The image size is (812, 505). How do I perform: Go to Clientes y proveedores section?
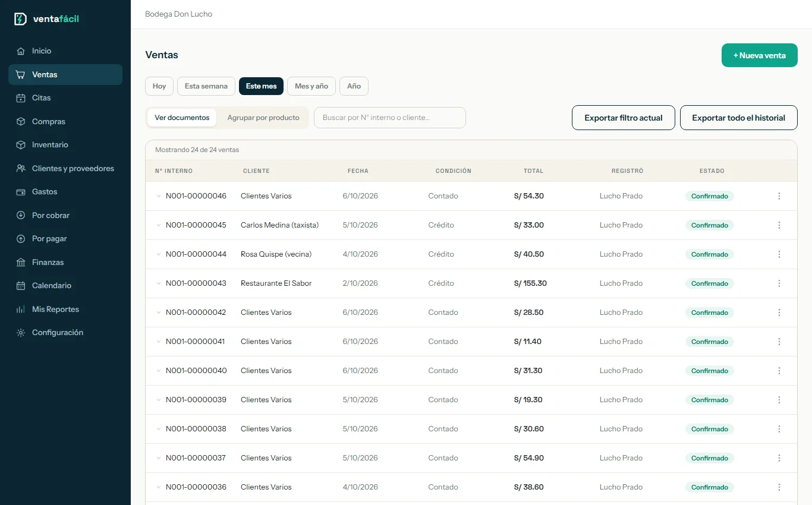pyautogui.click(x=65, y=169)
